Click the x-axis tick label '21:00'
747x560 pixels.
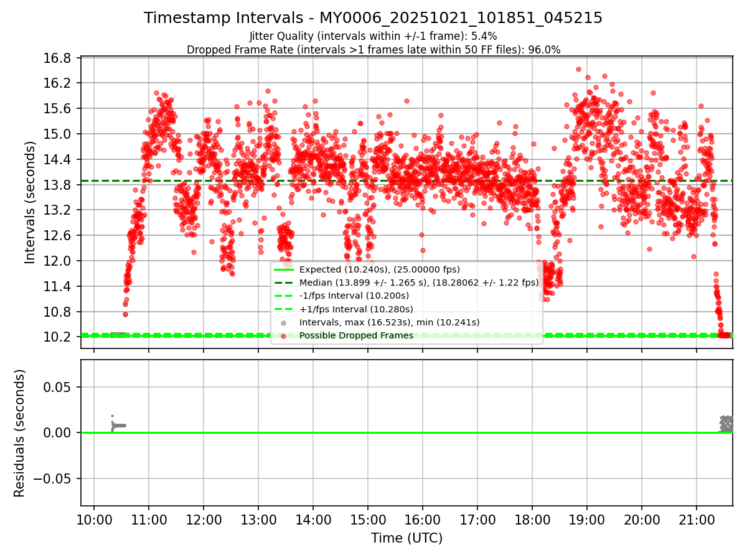(697, 520)
